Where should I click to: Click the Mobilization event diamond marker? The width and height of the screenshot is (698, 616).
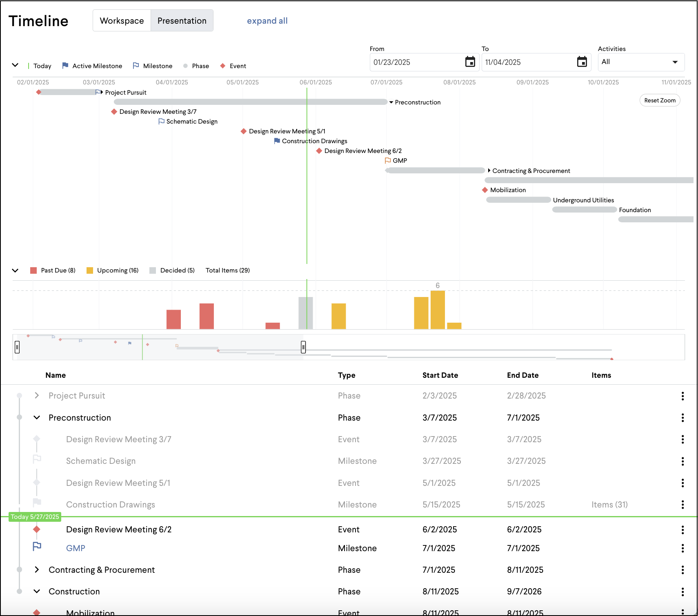[485, 190]
